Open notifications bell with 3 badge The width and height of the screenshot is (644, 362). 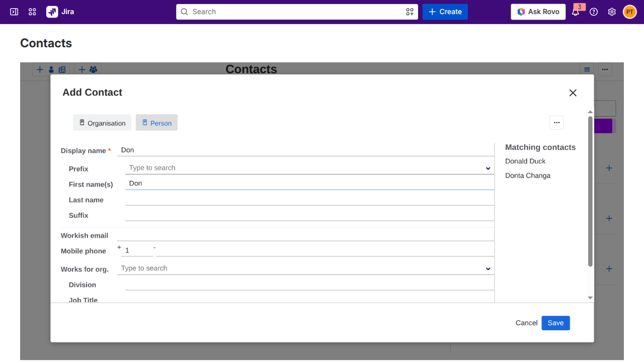pyautogui.click(x=576, y=12)
